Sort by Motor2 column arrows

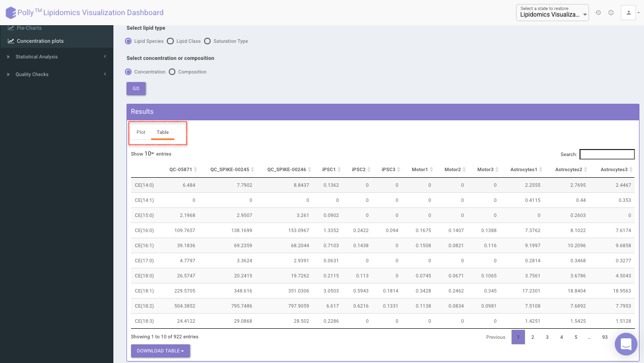(x=464, y=170)
